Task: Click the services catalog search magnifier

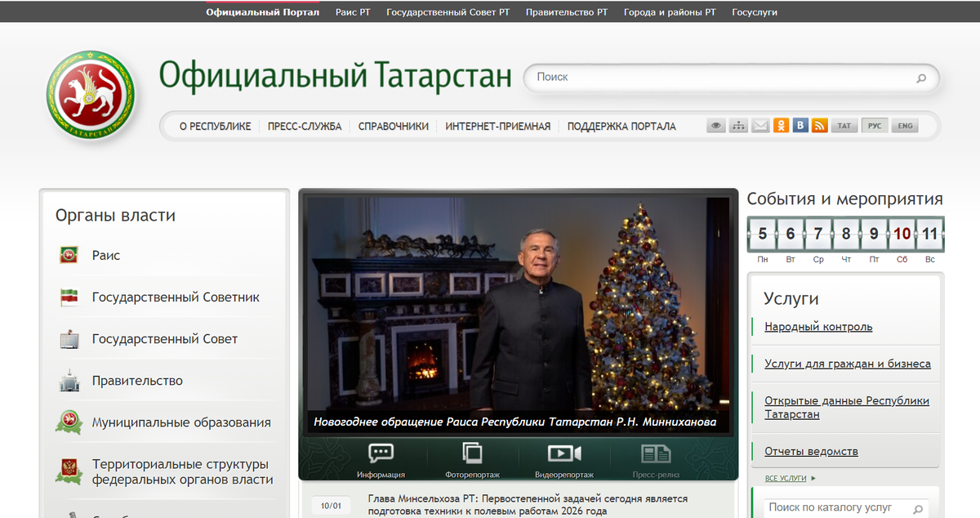Action: [x=917, y=508]
